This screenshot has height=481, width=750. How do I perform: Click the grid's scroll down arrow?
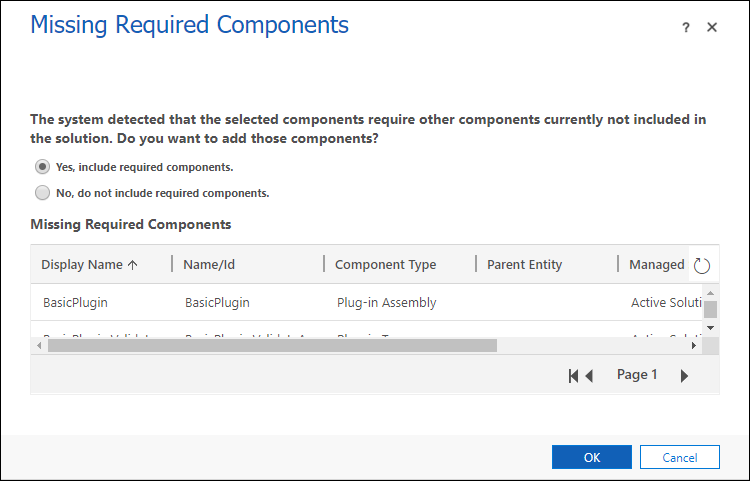click(710, 327)
